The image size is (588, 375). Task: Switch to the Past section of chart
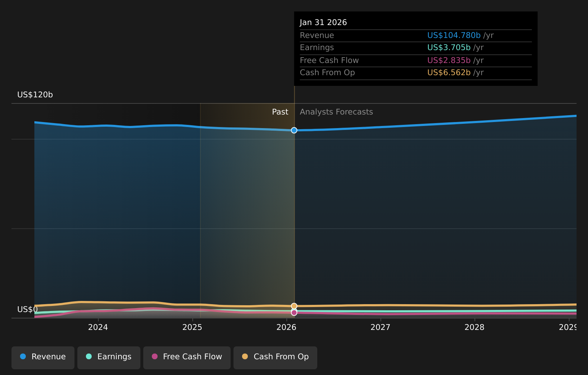pyautogui.click(x=280, y=112)
